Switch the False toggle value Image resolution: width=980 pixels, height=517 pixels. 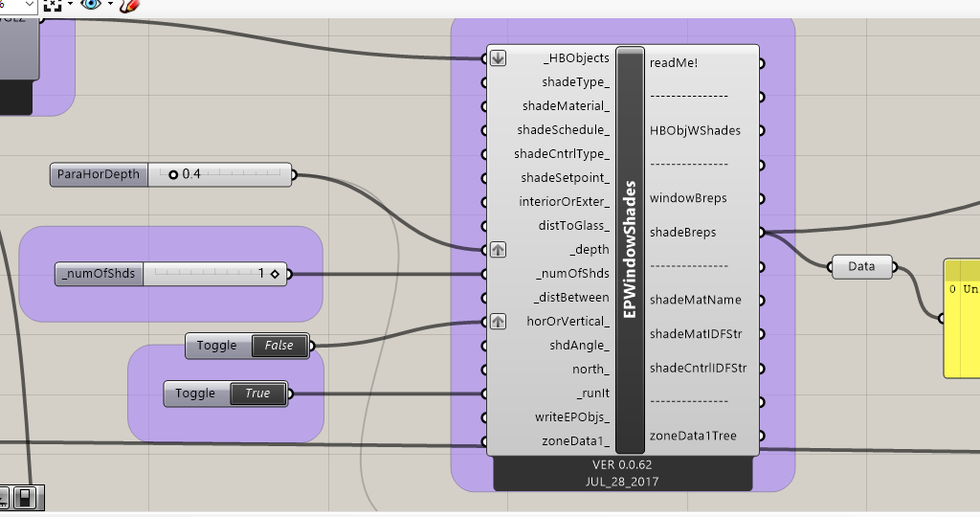(x=279, y=346)
